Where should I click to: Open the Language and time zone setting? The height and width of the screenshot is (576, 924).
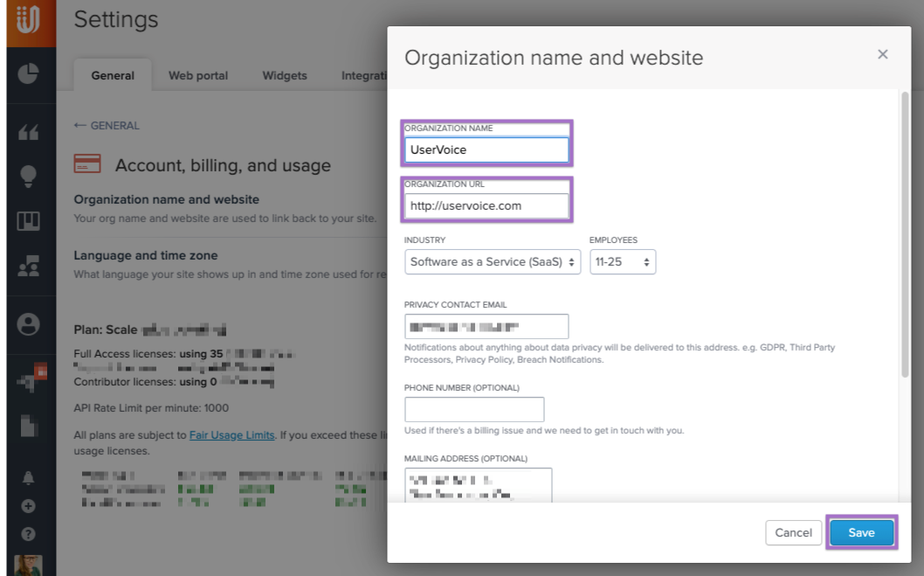click(146, 255)
